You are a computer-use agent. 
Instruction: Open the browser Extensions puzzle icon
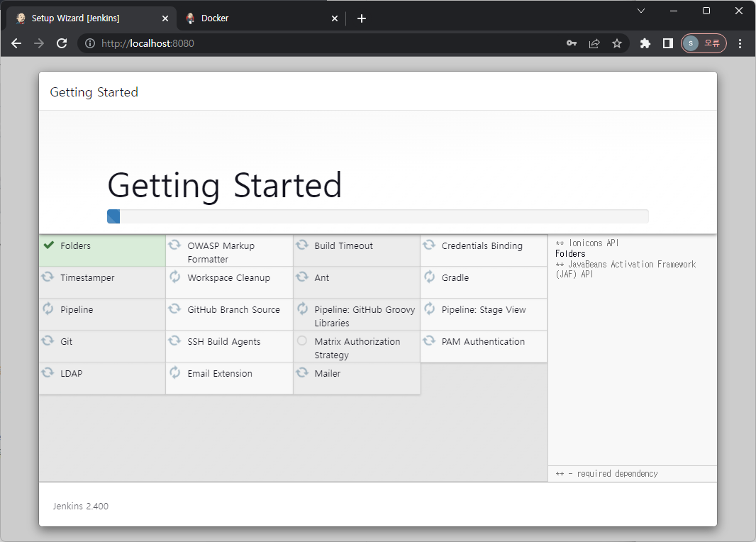(645, 43)
